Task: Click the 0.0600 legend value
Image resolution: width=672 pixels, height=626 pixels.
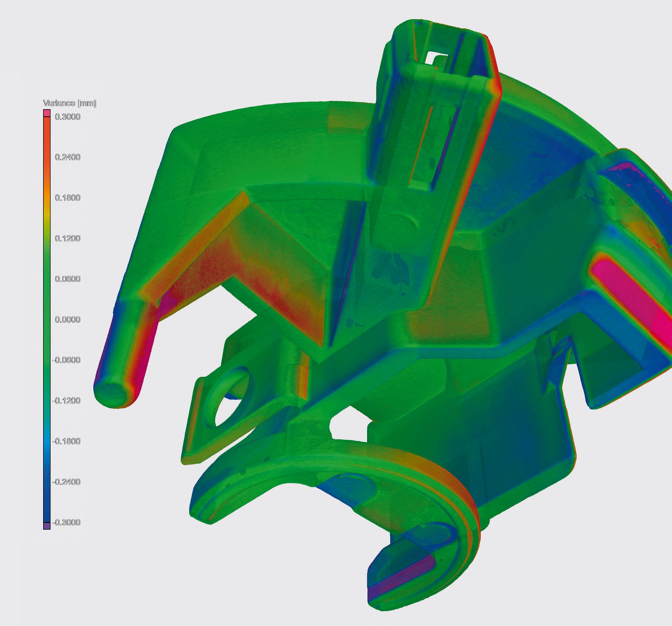Action: [x=68, y=279]
